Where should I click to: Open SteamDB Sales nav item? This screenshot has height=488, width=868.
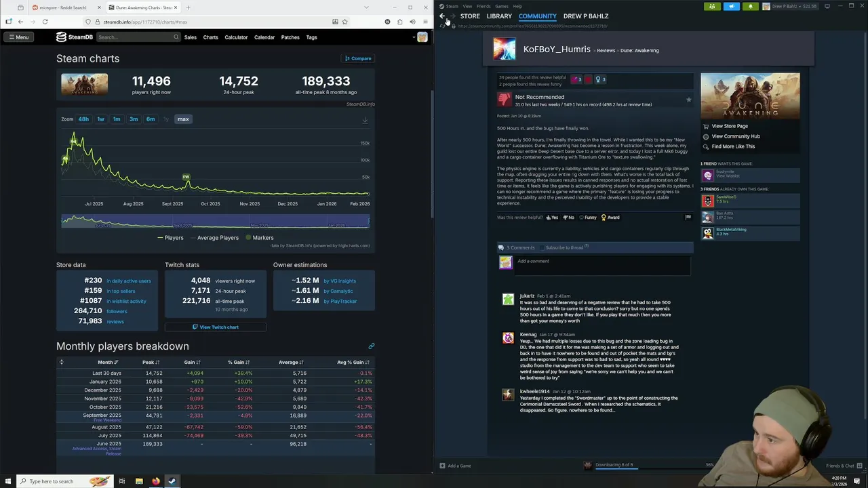190,37
